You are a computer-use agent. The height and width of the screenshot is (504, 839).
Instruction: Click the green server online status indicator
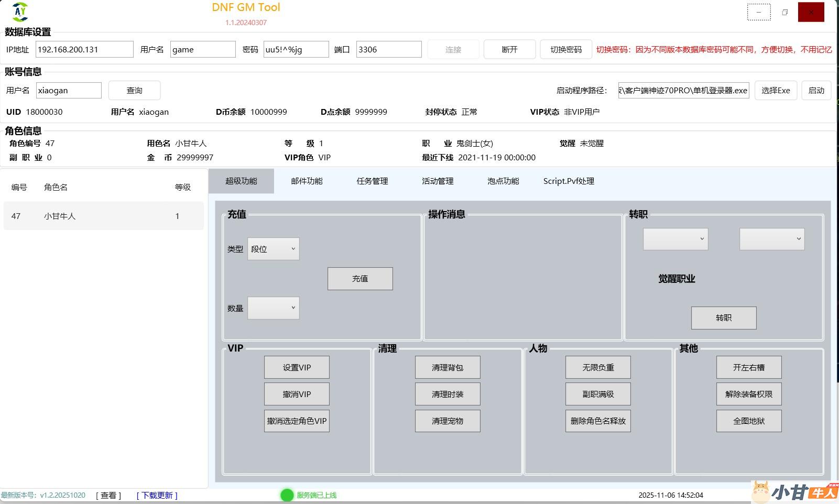(287, 495)
